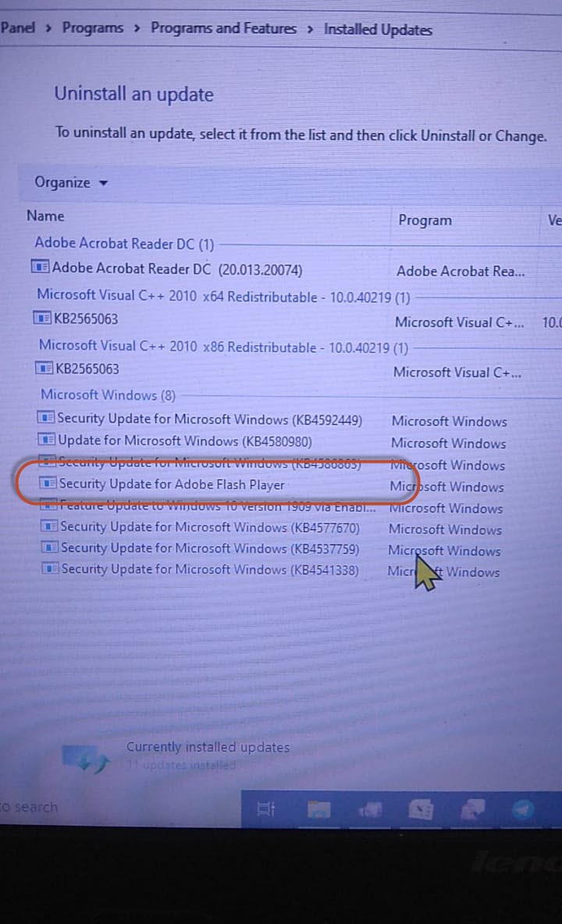
Task: Open breadcrumb arrow after Panel
Action: [x=48, y=27]
